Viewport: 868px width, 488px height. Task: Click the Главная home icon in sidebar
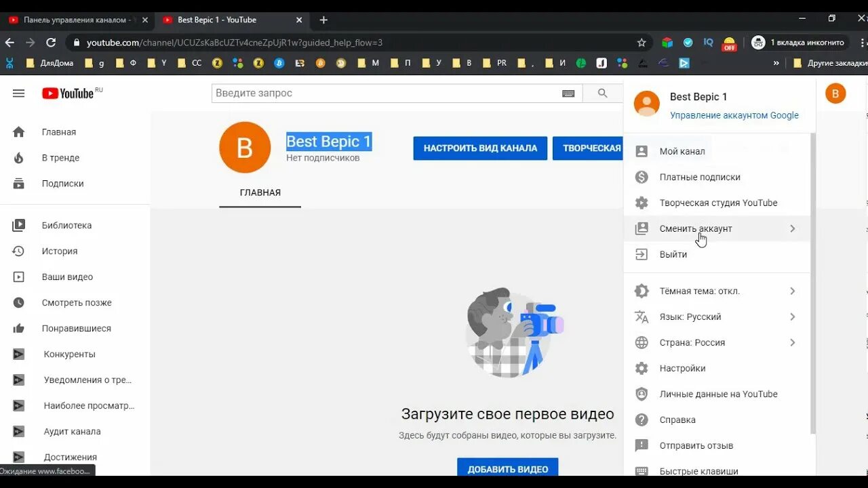(x=19, y=132)
